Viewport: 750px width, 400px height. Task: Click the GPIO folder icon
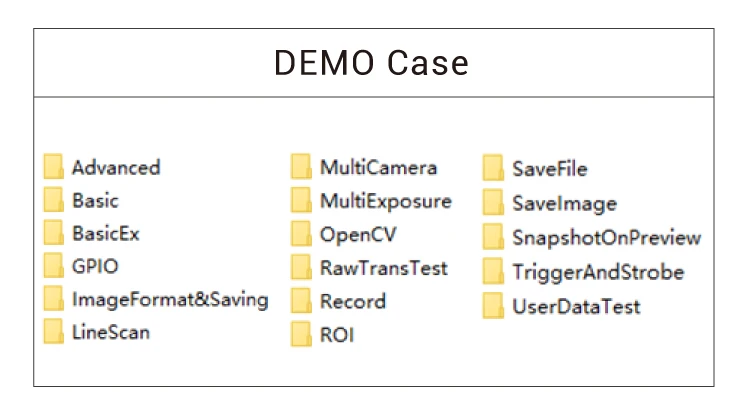click(x=54, y=266)
